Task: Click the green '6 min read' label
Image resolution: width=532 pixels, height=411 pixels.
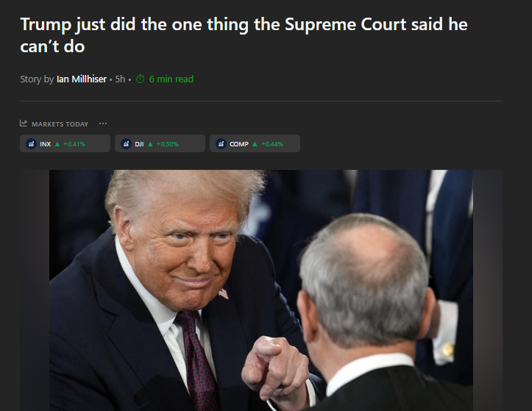Action: [171, 79]
